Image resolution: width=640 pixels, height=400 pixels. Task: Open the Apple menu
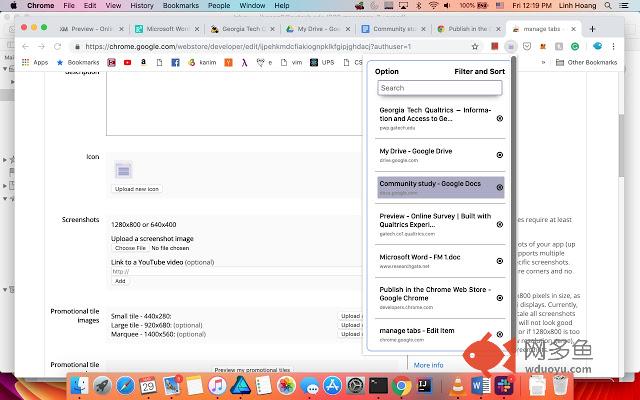(13, 6)
